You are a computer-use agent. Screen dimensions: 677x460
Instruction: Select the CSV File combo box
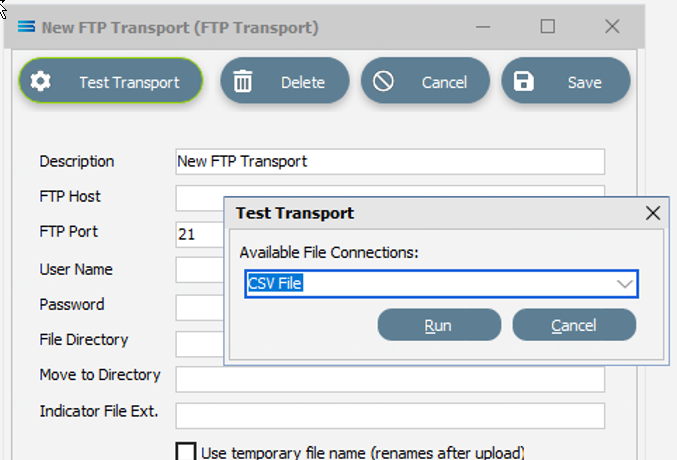click(x=430, y=284)
